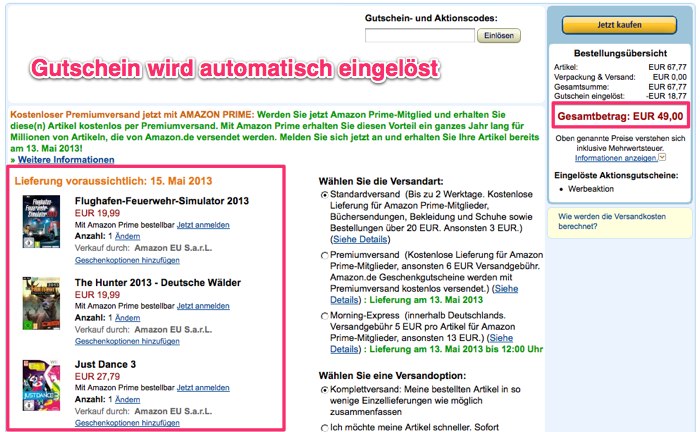Viewport: 700px width, 432px height.
Task: Open the Weitere Informationen link
Action: 62,160
